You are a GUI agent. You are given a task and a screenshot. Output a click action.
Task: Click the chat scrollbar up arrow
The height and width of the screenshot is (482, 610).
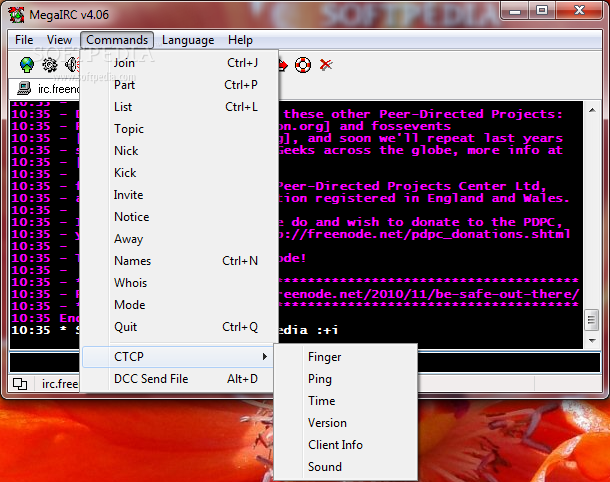pos(592,110)
